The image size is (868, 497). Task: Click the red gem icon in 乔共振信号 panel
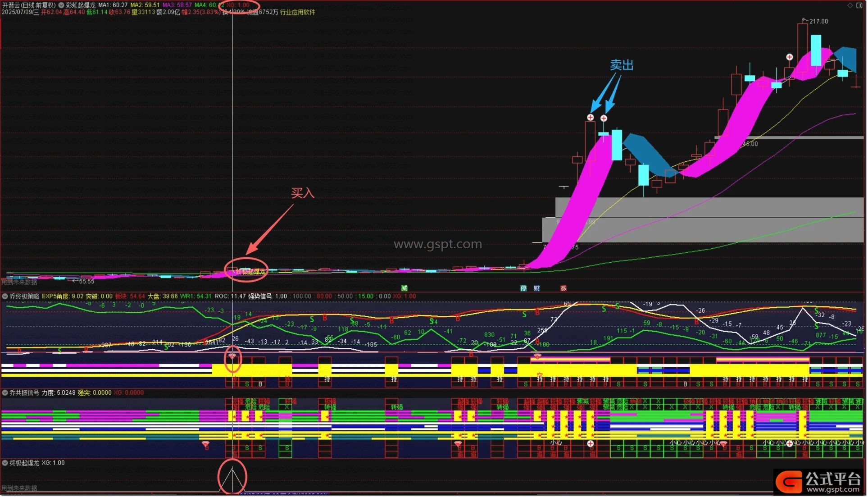click(x=206, y=445)
